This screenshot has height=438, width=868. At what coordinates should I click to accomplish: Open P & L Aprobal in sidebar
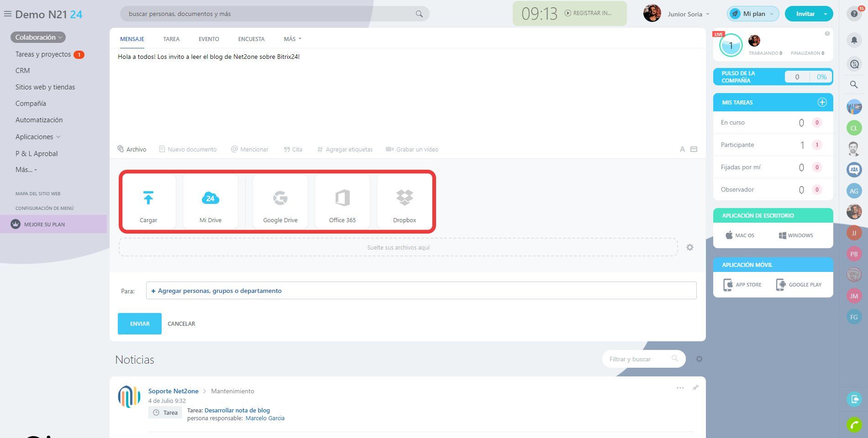(37, 154)
